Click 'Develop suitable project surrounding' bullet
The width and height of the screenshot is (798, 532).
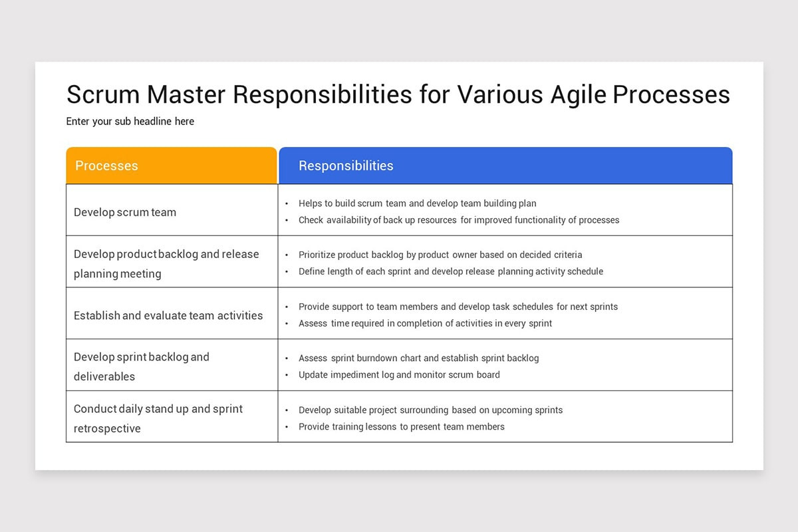pos(430,410)
